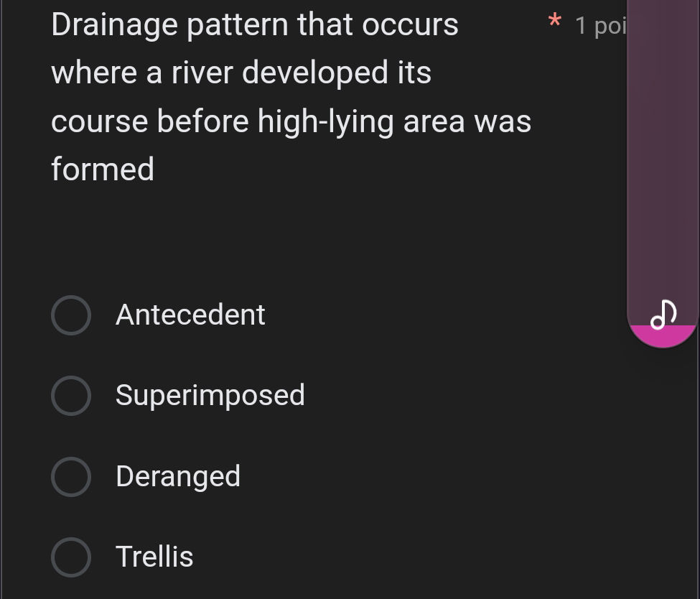Click the red required asterisk

(x=554, y=22)
